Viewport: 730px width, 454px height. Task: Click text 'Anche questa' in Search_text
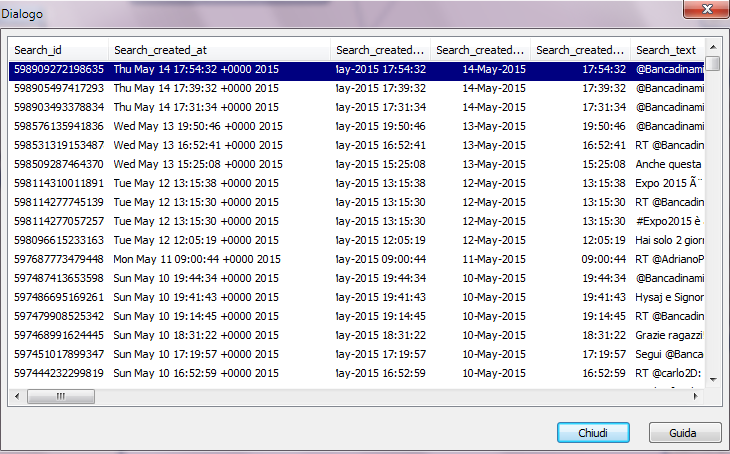(x=668, y=164)
